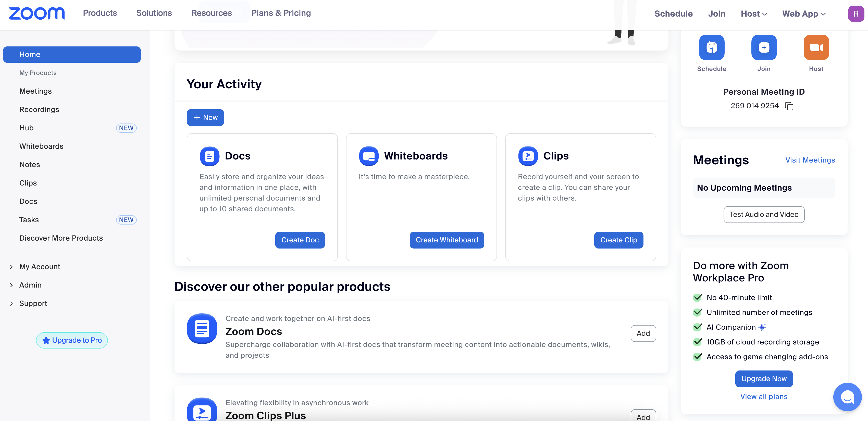Expand My Account in the sidebar
The height and width of the screenshot is (421, 868).
pyautogui.click(x=40, y=267)
